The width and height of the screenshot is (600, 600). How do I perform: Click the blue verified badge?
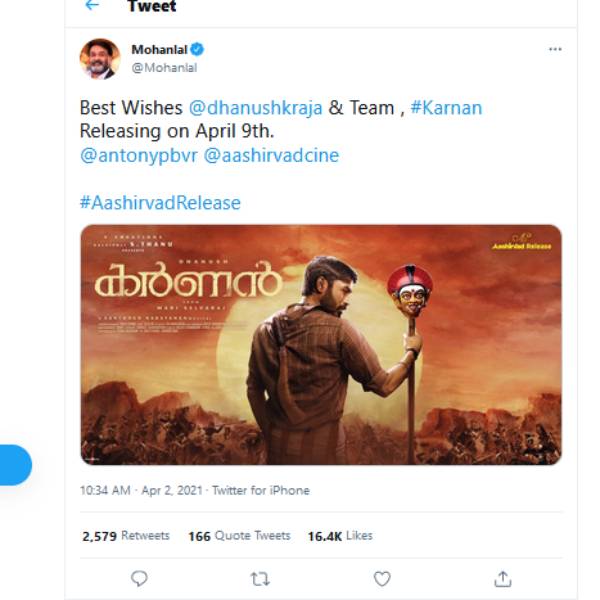coord(198,49)
